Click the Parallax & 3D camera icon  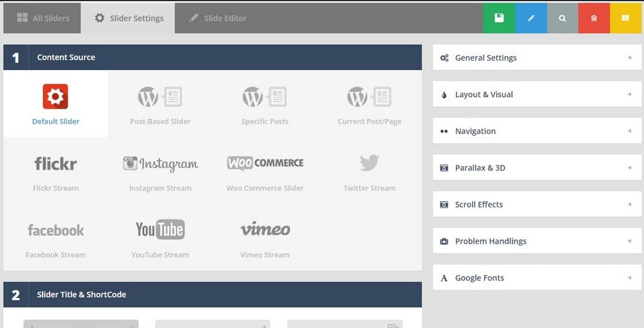(444, 168)
